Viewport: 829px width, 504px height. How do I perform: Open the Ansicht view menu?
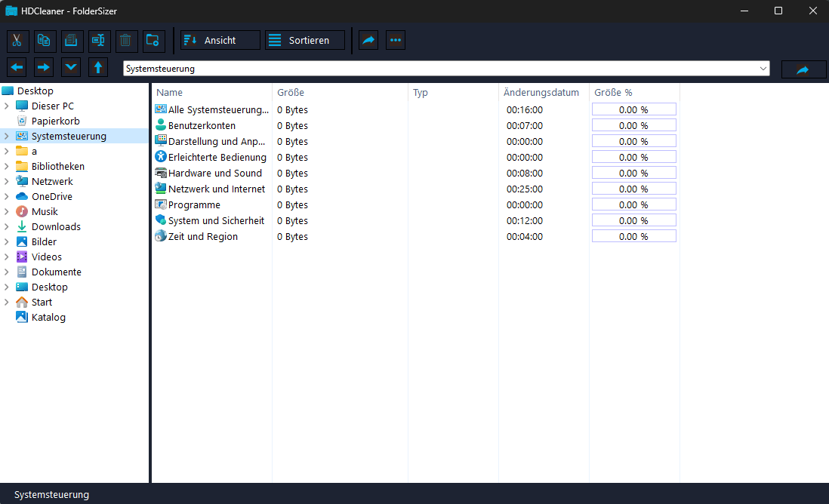coord(220,40)
